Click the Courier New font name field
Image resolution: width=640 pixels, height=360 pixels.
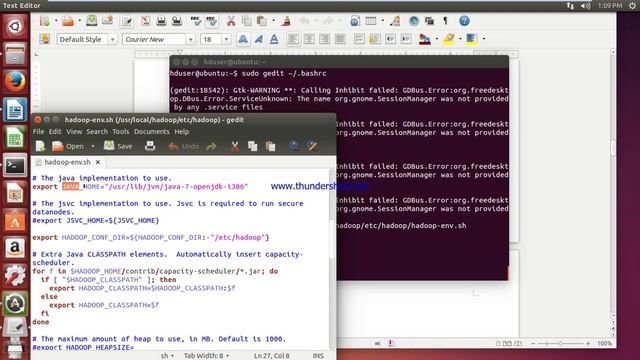(154, 40)
